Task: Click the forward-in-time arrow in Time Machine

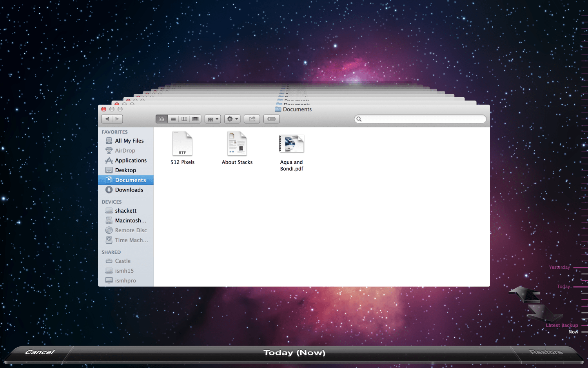Action: coord(545,313)
